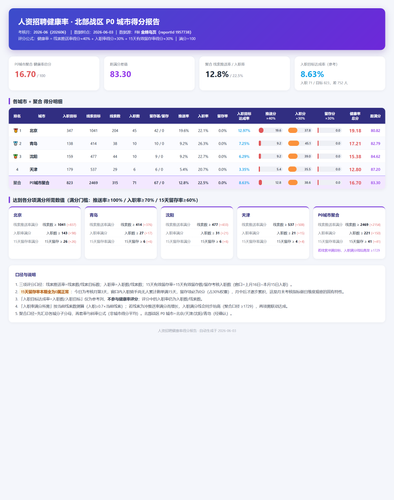Click the blue 8.63% achievement value
This screenshot has height=500, width=394.
pos(312,74)
